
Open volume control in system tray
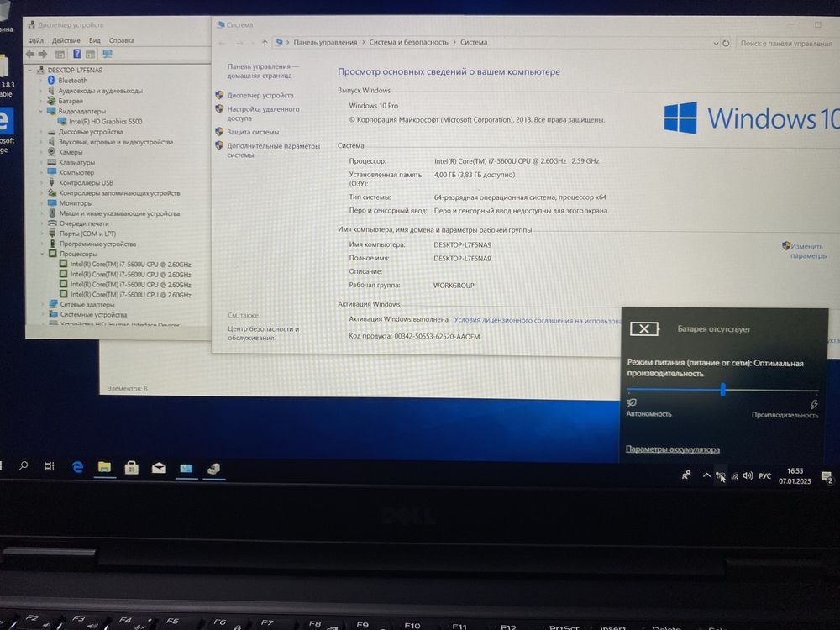(748, 475)
